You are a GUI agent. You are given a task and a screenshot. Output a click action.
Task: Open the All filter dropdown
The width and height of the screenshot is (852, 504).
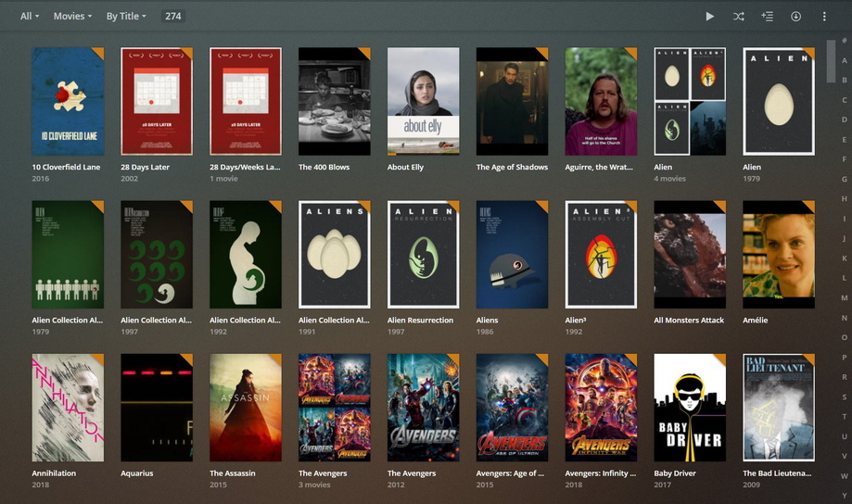point(30,17)
